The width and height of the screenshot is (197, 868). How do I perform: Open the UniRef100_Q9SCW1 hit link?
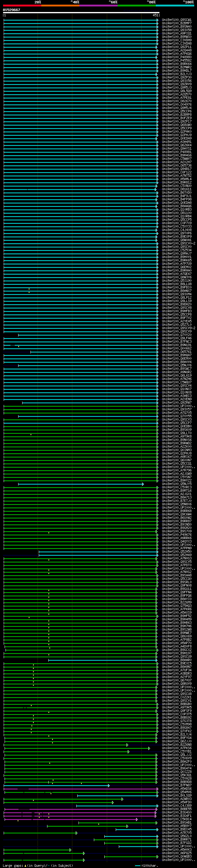pos(176,20)
